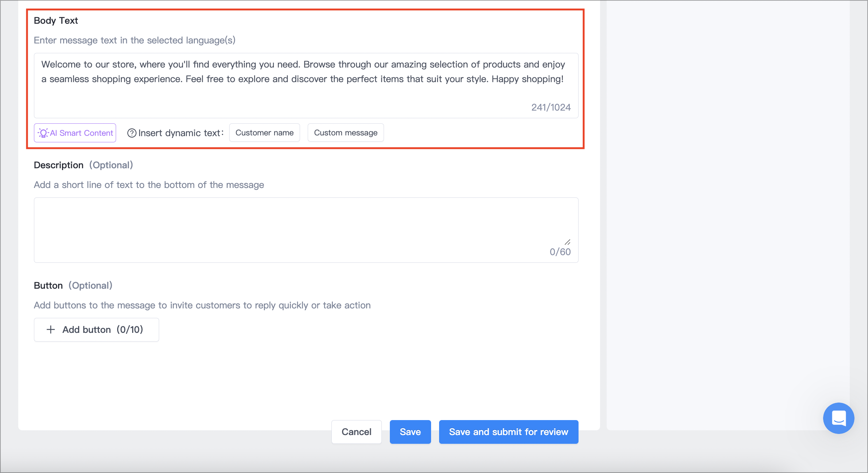The width and height of the screenshot is (868, 473).
Task: Click the 241/1024 character counter
Action: (551, 107)
